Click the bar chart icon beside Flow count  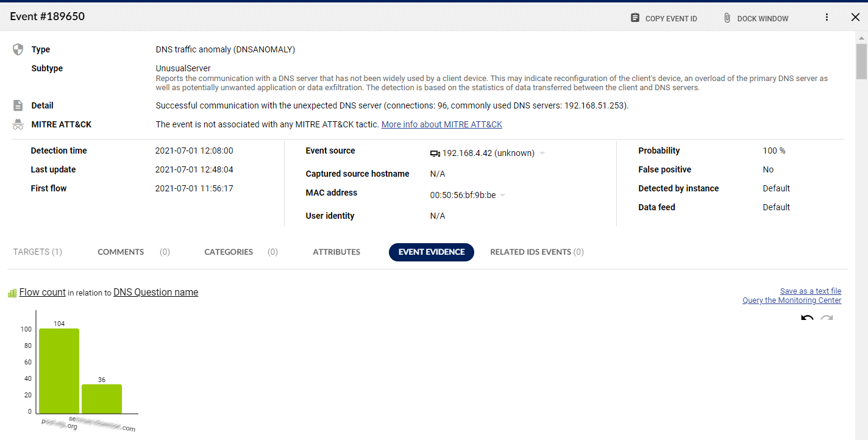[x=12, y=293]
